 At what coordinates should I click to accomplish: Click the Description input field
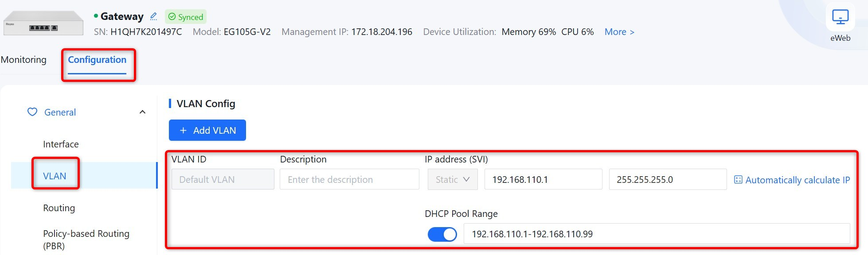pyautogui.click(x=349, y=179)
